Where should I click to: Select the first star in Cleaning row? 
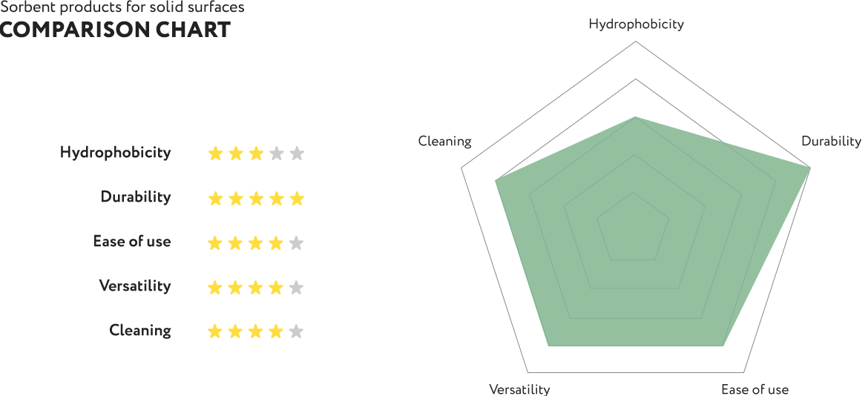(x=215, y=331)
